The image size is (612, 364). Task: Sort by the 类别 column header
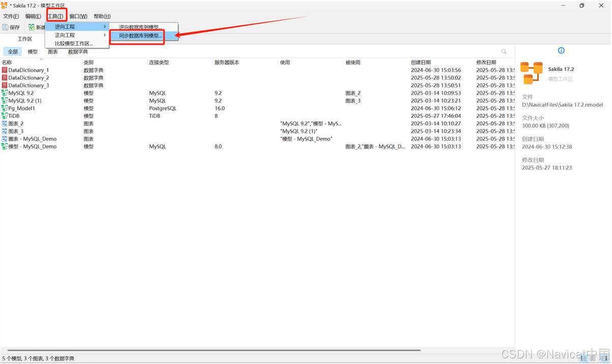[x=115, y=62]
